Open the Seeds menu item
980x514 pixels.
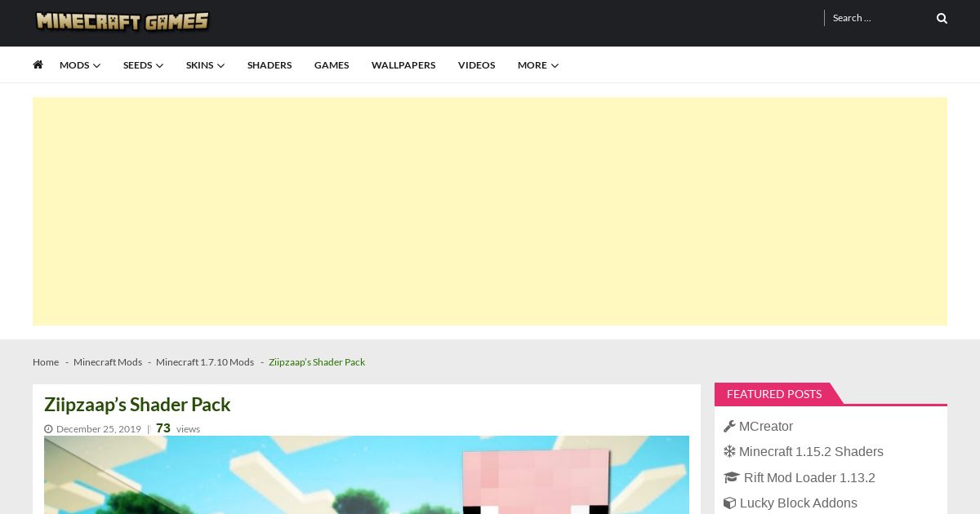137,65
